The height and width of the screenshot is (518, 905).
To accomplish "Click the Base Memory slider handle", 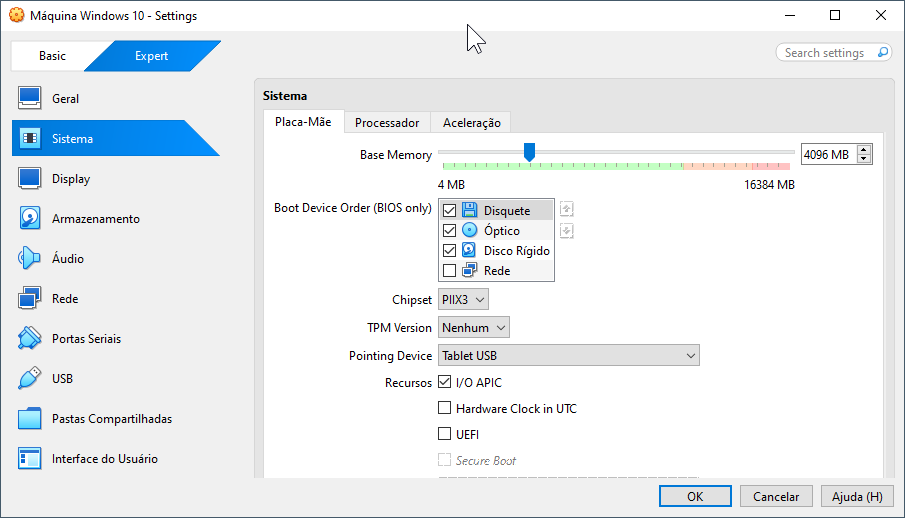I will pos(529,152).
